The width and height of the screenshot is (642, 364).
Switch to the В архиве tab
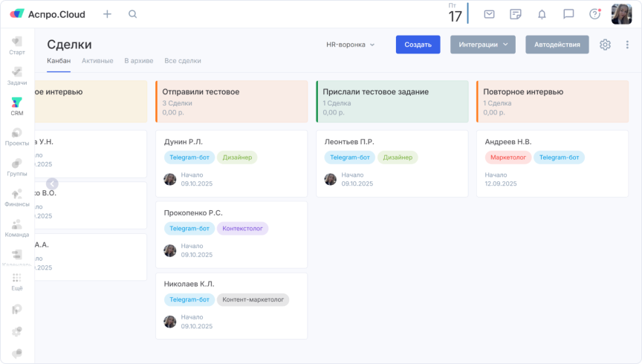click(x=138, y=61)
